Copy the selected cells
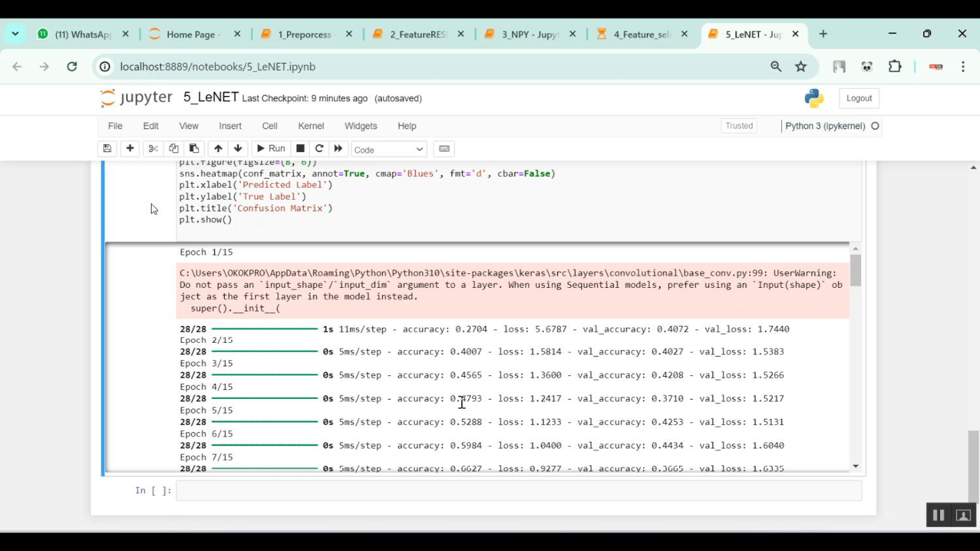The image size is (980, 551). coord(173,148)
